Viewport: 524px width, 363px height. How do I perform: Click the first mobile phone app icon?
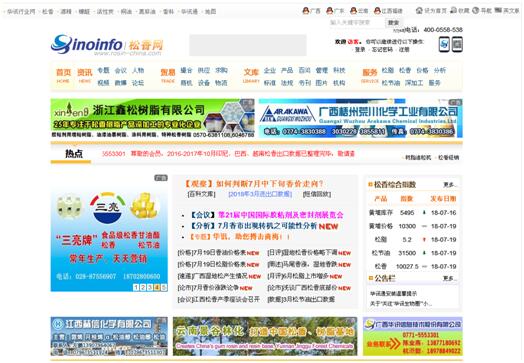coord(444,44)
